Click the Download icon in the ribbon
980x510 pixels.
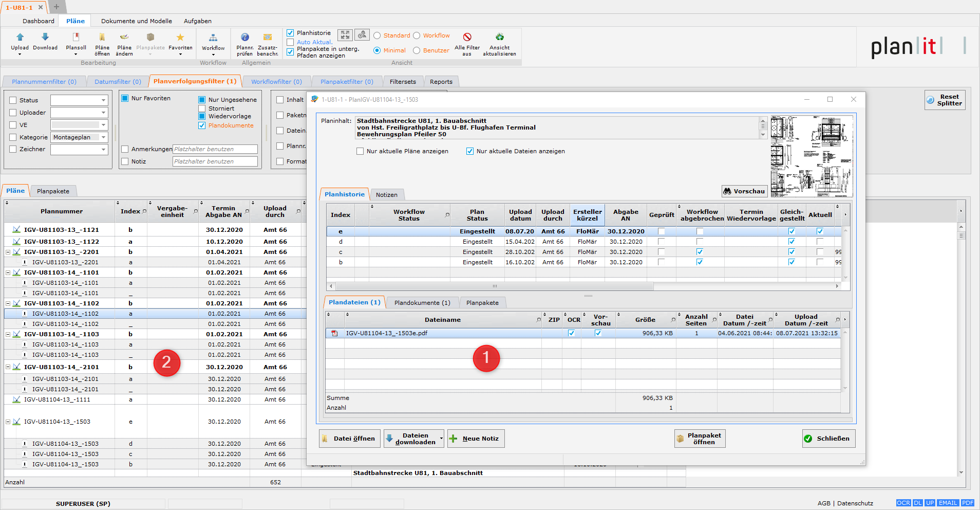45,38
